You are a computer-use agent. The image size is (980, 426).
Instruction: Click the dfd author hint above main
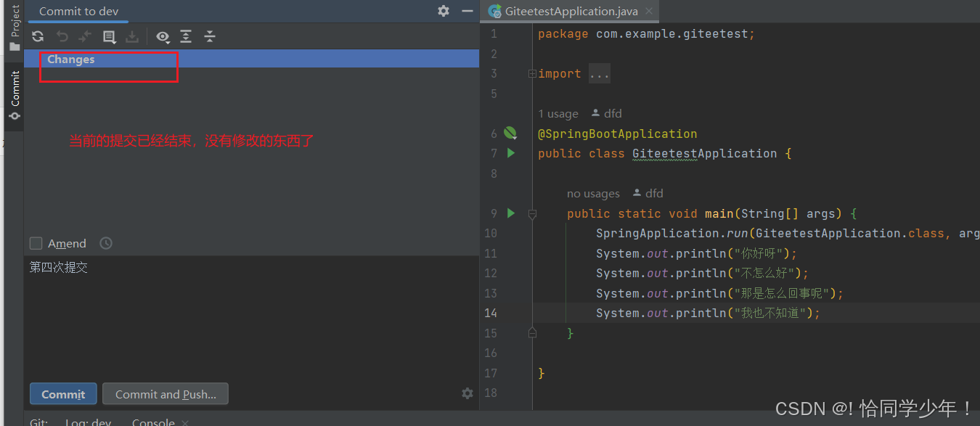tap(648, 194)
